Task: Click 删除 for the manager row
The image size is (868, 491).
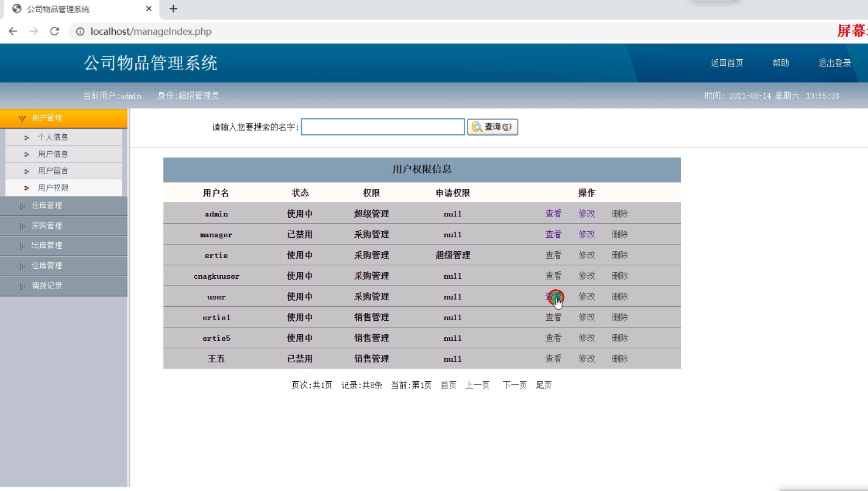Action: click(x=620, y=234)
